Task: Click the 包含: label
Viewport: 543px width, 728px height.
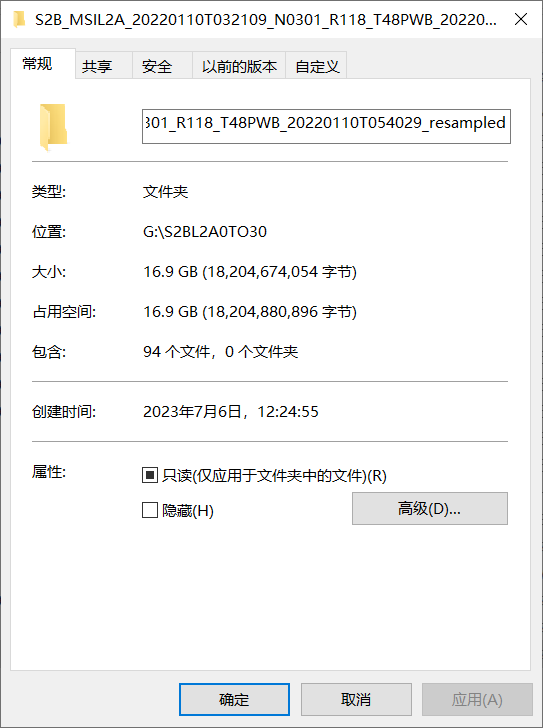Action: [x=49, y=352]
